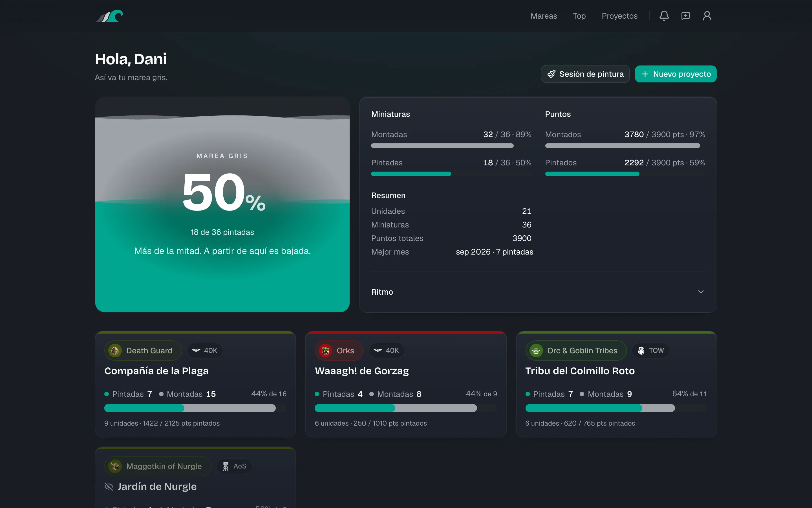
Task: Click the TOW game system tag
Action: (x=651, y=351)
